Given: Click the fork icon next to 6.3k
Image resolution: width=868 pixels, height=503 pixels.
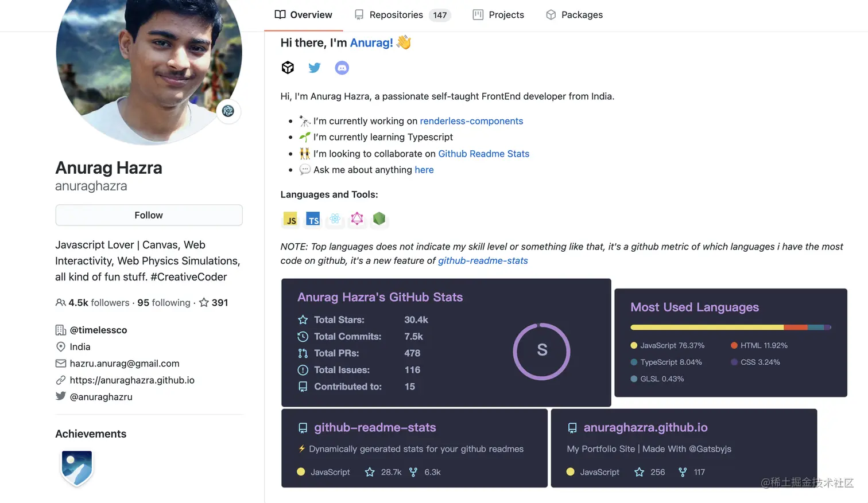Looking at the screenshot, I should [413, 472].
